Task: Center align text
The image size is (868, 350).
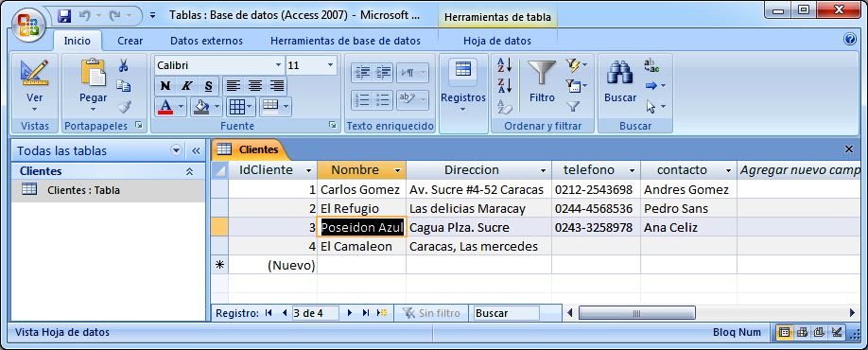Action: pos(254,86)
